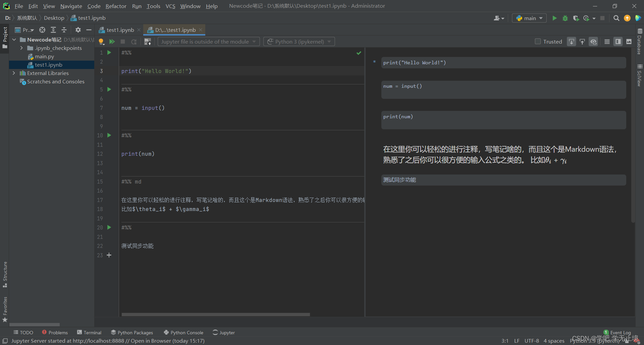The image size is (644, 345).
Task: Click the grayed-out stop square in main toolbar
Action: point(602,18)
